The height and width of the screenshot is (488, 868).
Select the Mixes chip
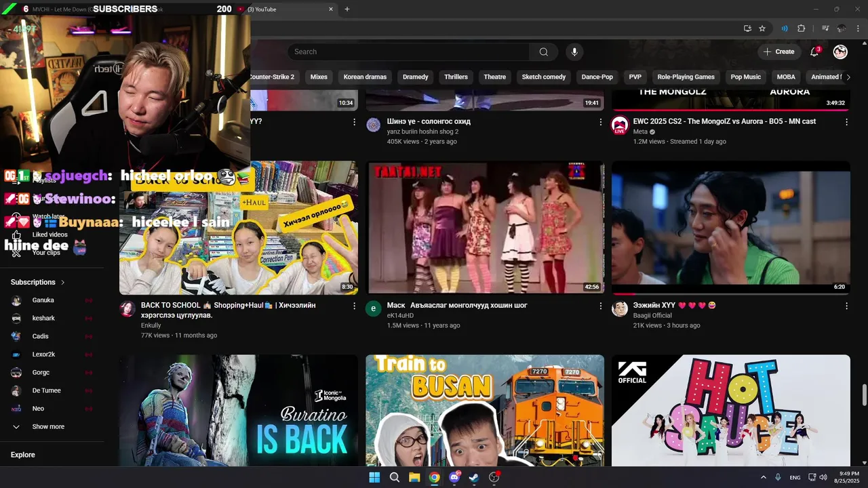pyautogui.click(x=319, y=77)
